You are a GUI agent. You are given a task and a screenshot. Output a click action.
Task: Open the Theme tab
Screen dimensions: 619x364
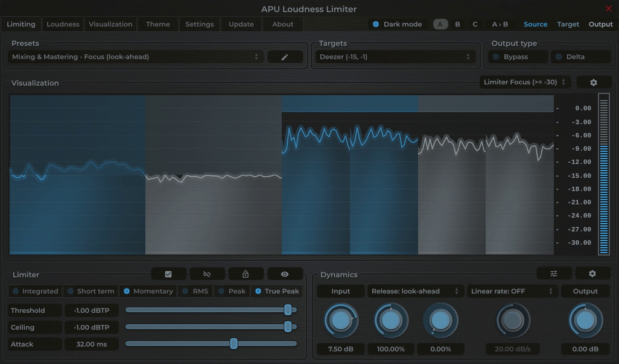[x=157, y=24]
